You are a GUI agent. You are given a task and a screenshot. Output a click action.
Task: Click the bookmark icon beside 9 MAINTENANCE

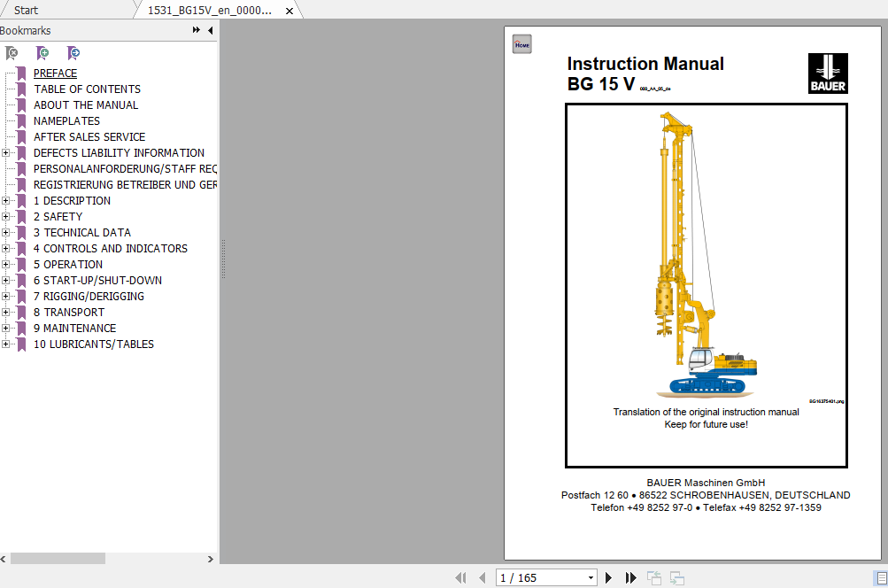point(21,328)
